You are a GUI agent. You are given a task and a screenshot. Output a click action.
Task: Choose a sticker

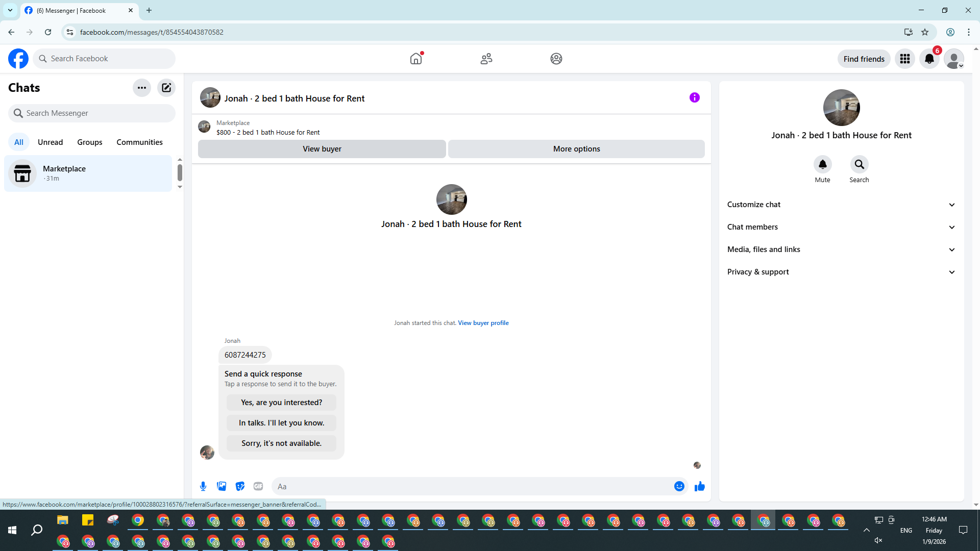(x=240, y=486)
